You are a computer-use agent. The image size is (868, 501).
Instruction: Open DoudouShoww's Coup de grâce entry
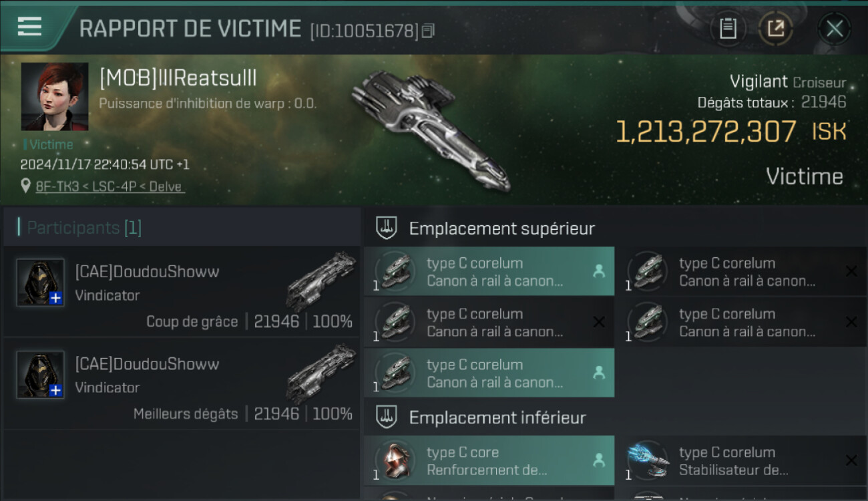pyautogui.click(x=182, y=291)
